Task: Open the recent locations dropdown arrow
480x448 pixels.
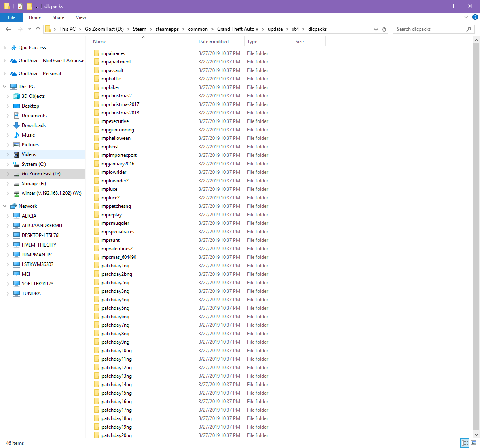Action: click(30, 29)
